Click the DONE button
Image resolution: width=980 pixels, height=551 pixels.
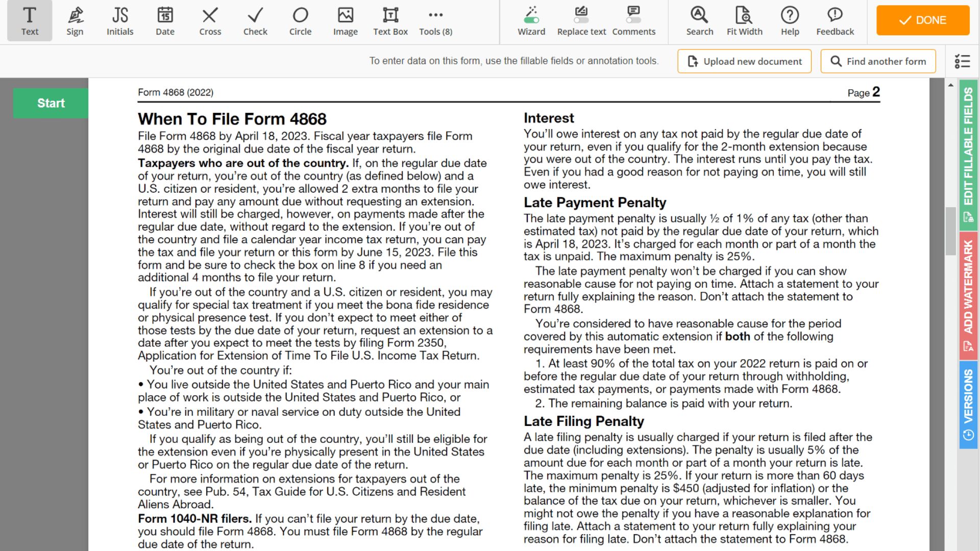click(923, 19)
